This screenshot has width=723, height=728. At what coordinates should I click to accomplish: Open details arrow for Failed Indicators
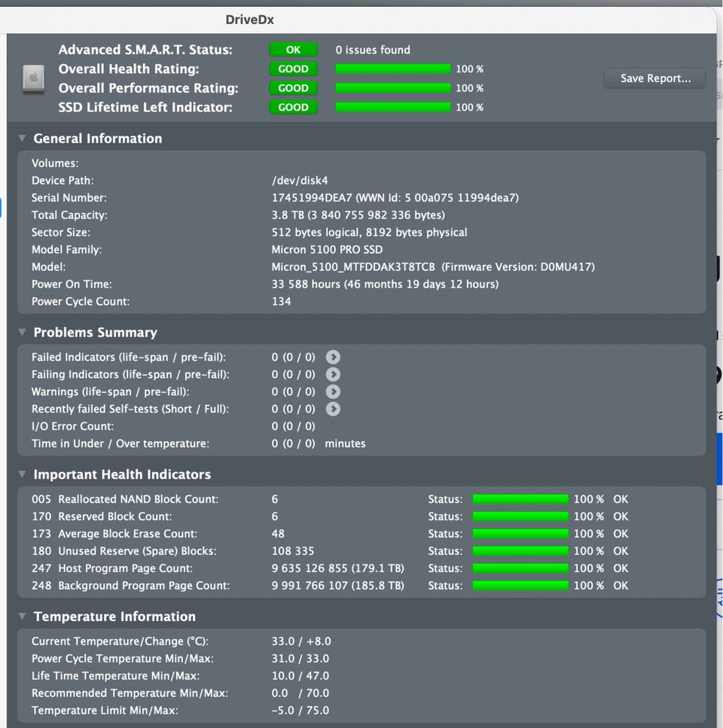point(333,357)
